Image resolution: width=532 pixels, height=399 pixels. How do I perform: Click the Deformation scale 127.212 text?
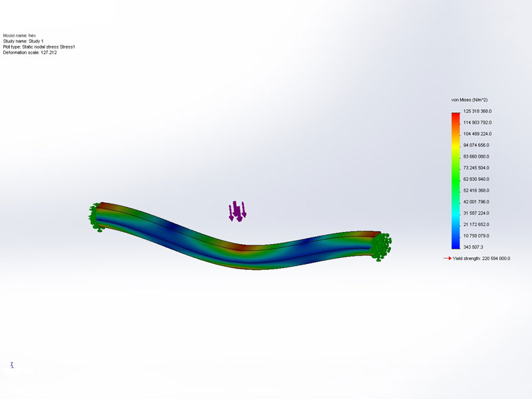click(30, 53)
